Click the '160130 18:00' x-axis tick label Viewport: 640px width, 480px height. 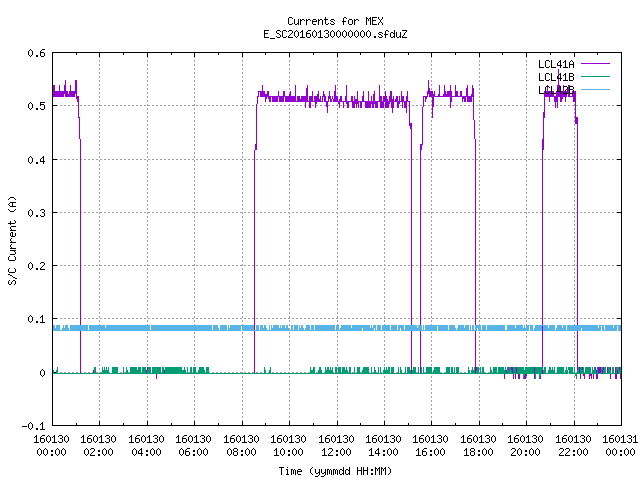[x=478, y=446]
